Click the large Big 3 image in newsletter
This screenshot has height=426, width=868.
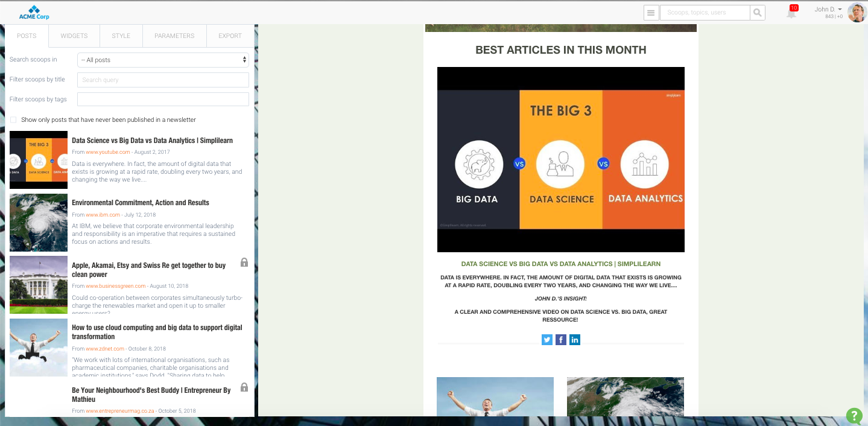[561, 159]
